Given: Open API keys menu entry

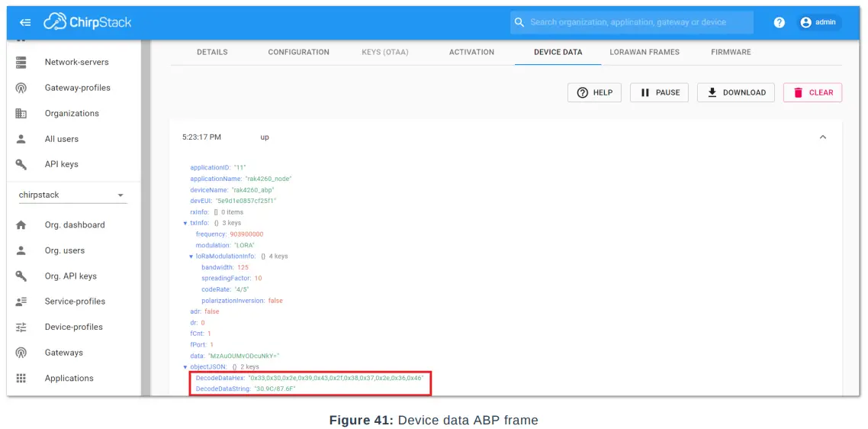Looking at the screenshot, I should [62, 164].
